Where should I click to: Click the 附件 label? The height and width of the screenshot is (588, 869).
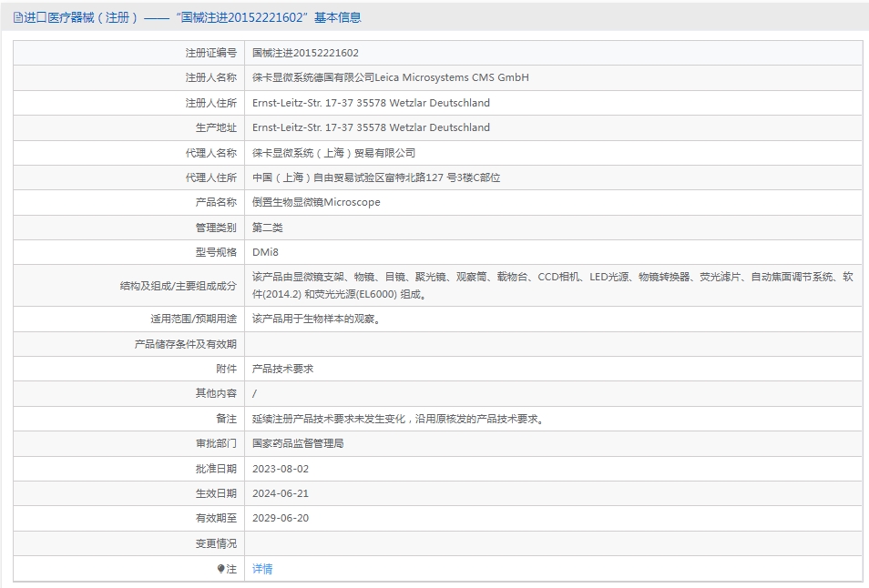[227, 369]
